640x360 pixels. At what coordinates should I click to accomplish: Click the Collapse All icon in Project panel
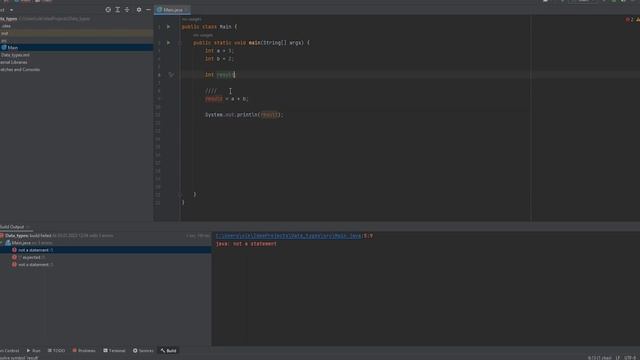click(x=127, y=9)
